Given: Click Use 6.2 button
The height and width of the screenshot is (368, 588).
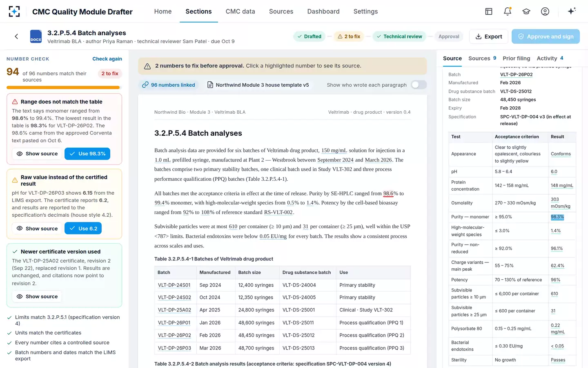Looking at the screenshot, I should tap(83, 228).
